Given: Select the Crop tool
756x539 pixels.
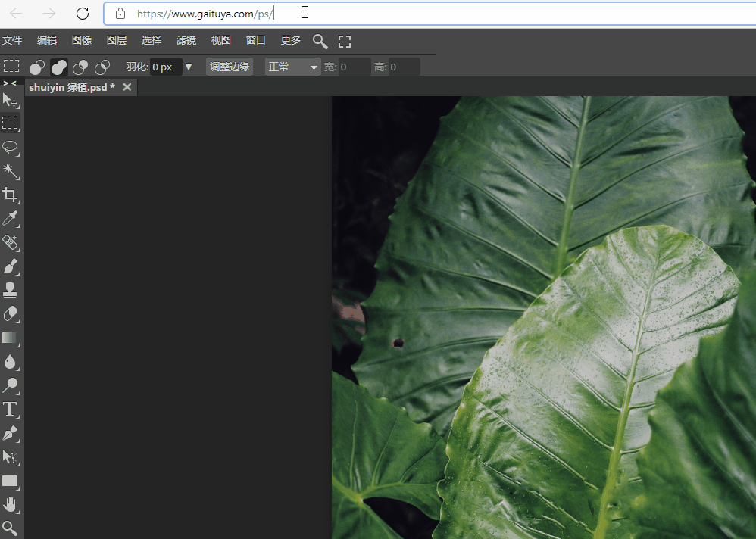Looking at the screenshot, I should click(x=11, y=195).
